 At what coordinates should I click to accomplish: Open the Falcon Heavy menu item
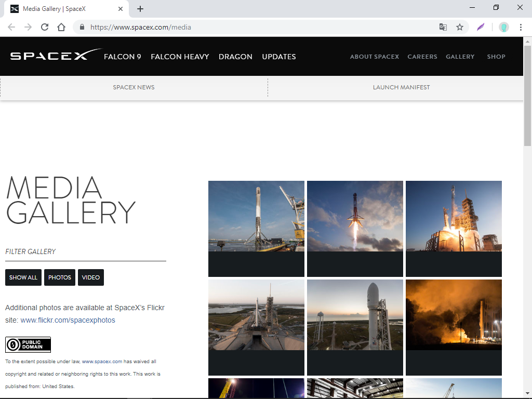(x=180, y=57)
